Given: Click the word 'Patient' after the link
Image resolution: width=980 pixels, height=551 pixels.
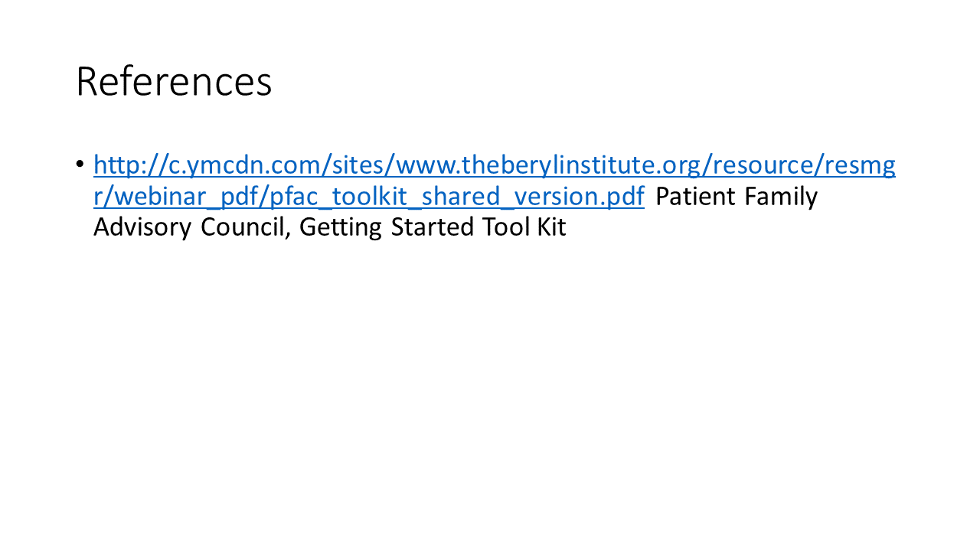Looking at the screenshot, I should 694,197.
